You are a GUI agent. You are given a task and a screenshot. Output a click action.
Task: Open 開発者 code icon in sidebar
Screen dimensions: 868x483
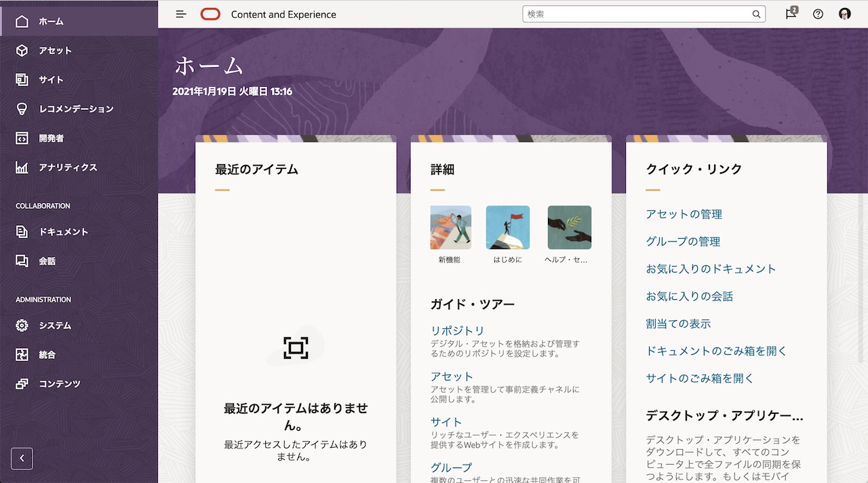pyautogui.click(x=22, y=138)
